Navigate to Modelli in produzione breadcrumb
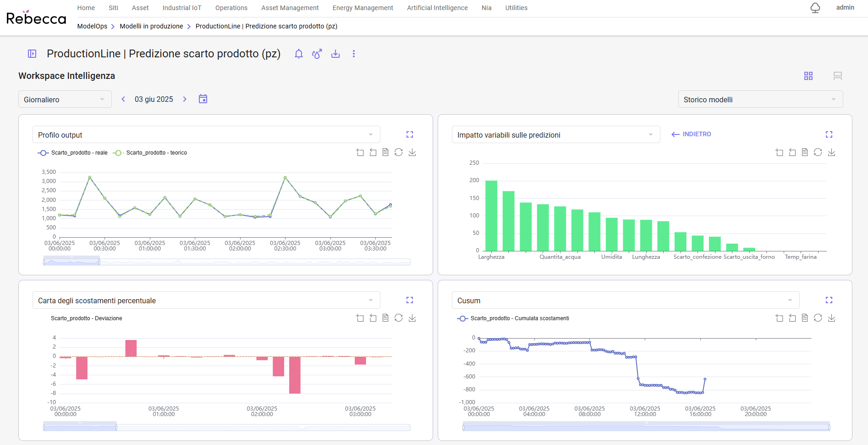 click(x=151, y=26)
